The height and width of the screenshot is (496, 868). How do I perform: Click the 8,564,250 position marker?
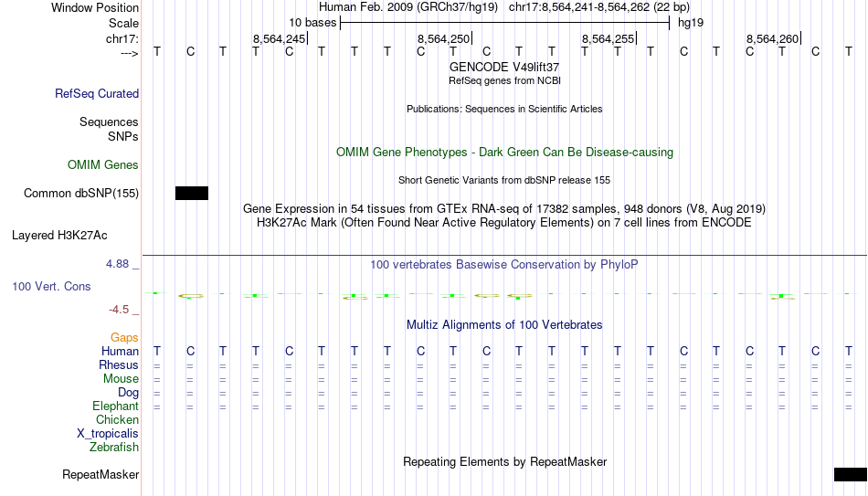coord(444,38)
